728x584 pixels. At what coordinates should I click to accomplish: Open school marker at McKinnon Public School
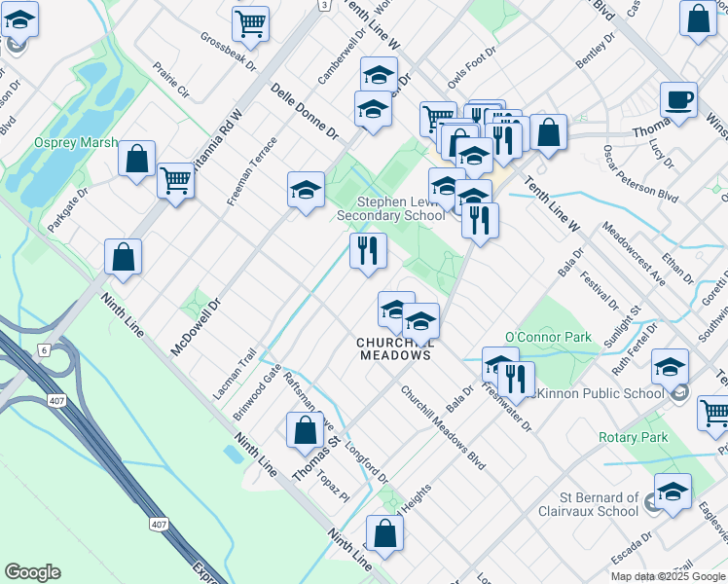[670, 369]
